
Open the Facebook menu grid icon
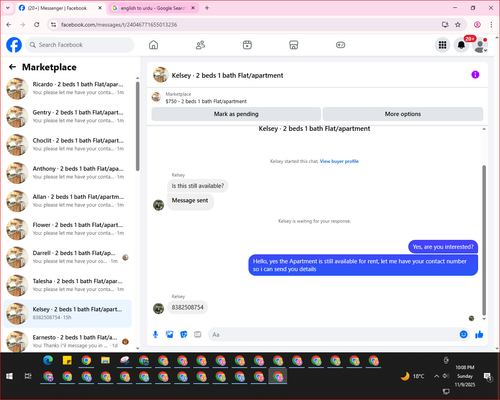pos(442,45)
